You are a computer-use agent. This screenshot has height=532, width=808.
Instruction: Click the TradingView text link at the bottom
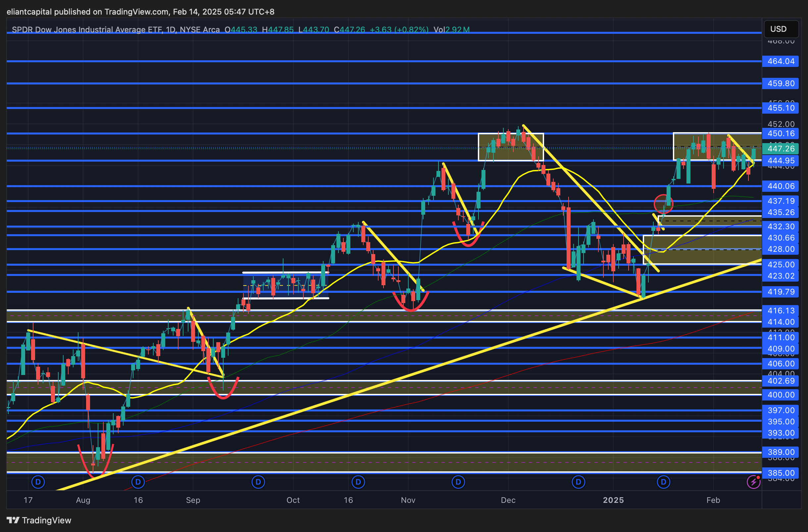pyautogui.click(x=46, y=520)
